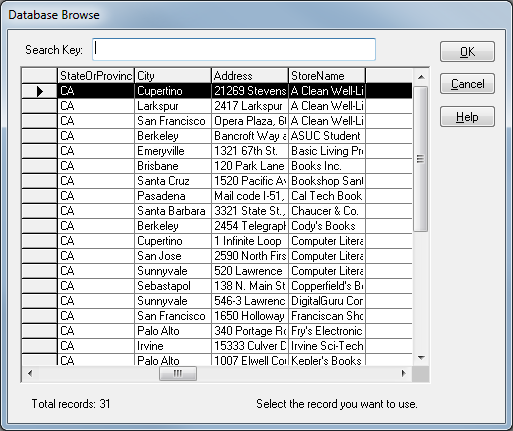The image size is (513, 431).
Task: Select the '1007 Elwell' address cell
Action: click(250, 360)
